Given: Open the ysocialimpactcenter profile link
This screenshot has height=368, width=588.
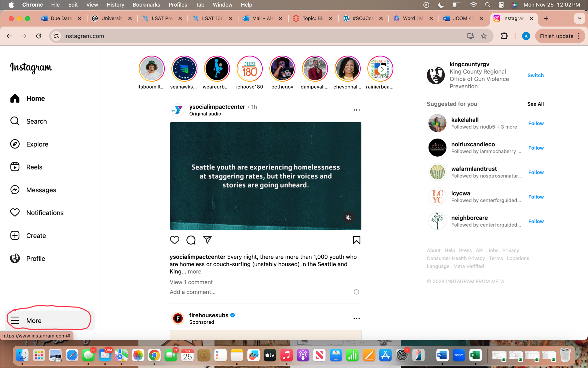Looking at the screenshot, I should pyautogui.click(x=217, y=107).
